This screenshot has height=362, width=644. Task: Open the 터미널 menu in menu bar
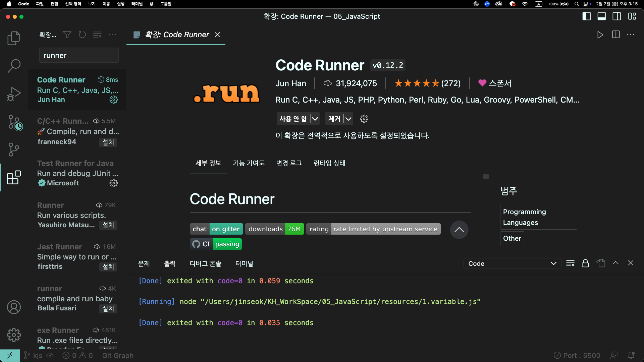[x=137, y=4]
